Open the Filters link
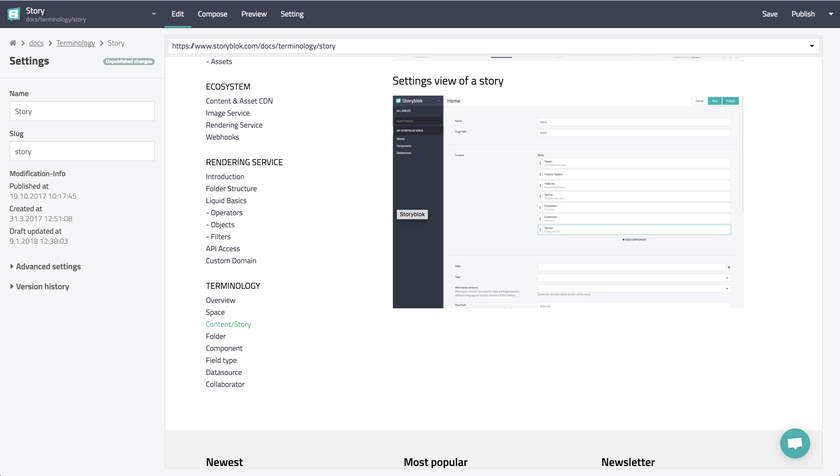 click(218, 237)
